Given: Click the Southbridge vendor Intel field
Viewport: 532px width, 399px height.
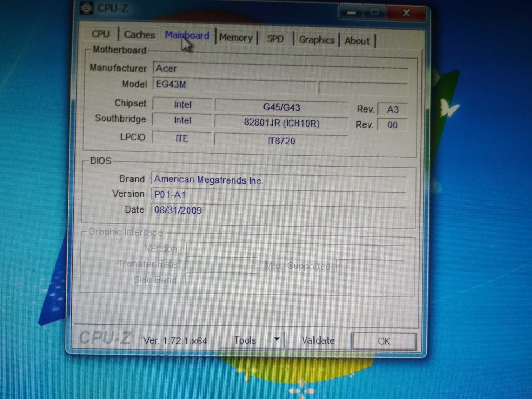Looking at the screenshot, I should [182, 120].
